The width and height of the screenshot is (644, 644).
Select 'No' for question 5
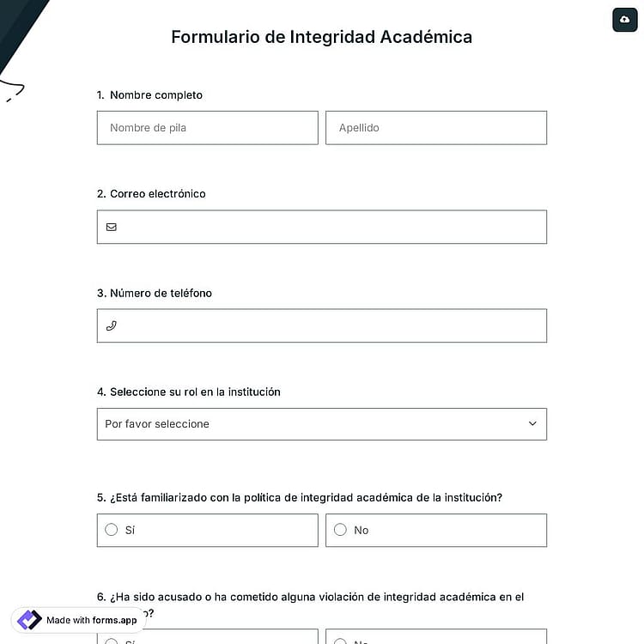436,530
